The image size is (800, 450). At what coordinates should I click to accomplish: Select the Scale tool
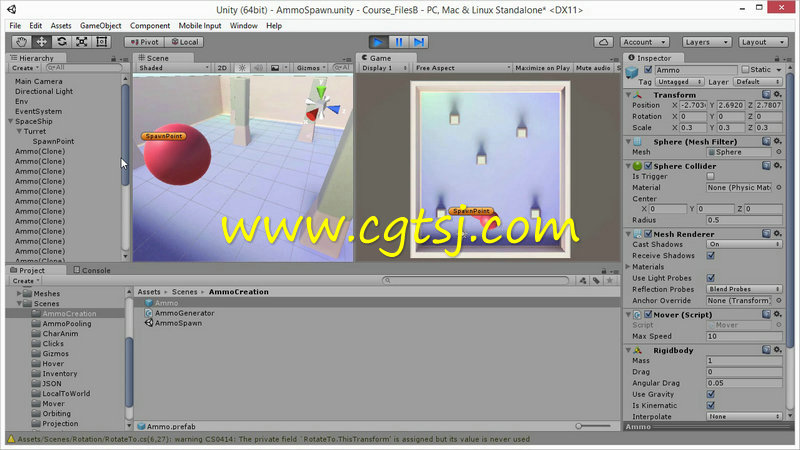click(82, 42)
